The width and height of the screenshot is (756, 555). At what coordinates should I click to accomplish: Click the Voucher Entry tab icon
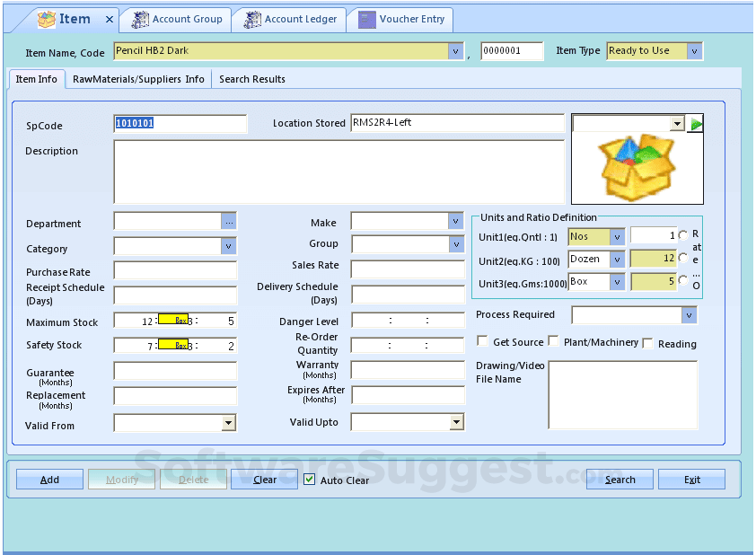coord(367,19)
